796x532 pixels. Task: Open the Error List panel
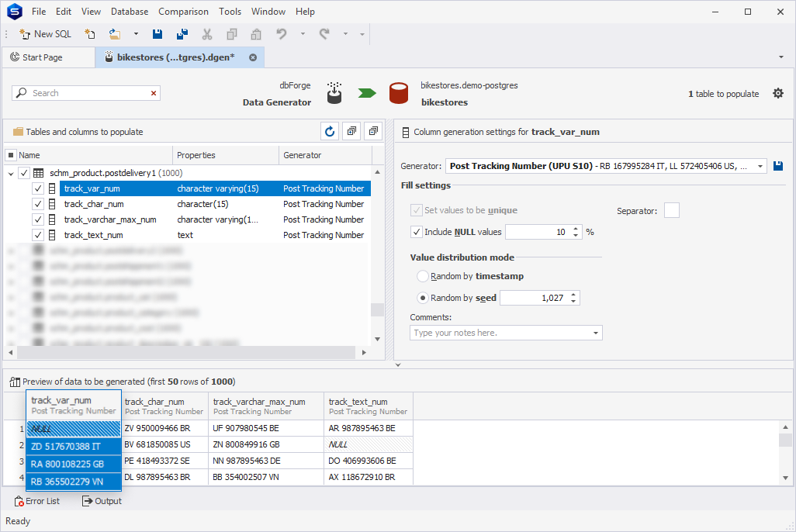[x=37, y=501]
